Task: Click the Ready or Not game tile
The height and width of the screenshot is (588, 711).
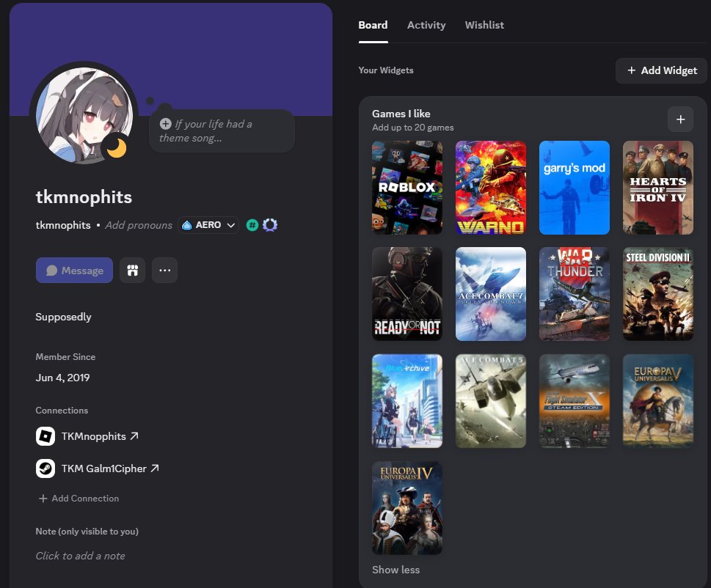Action: 407,294
